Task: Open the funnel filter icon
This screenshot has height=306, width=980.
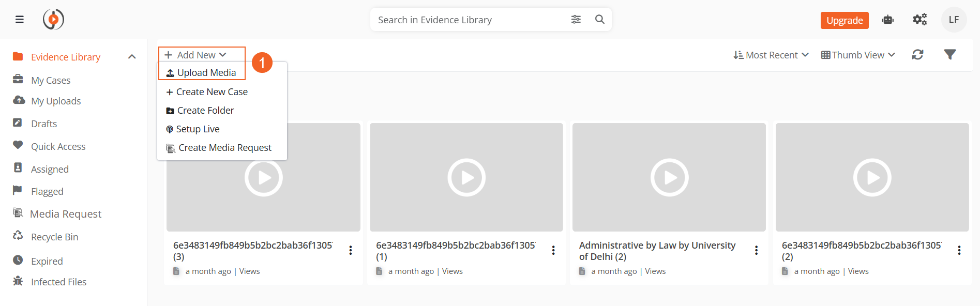Action: click(949, 55)
